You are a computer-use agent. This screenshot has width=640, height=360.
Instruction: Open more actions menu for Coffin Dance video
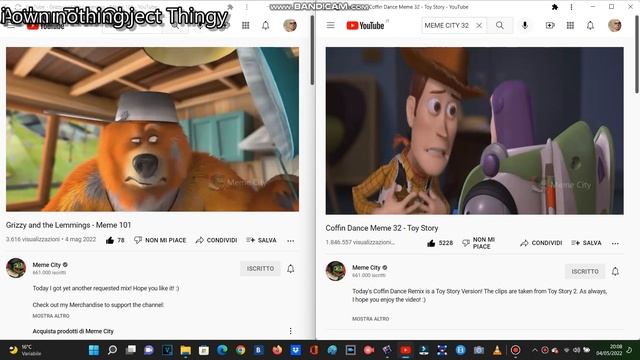[x=615, y=244]
